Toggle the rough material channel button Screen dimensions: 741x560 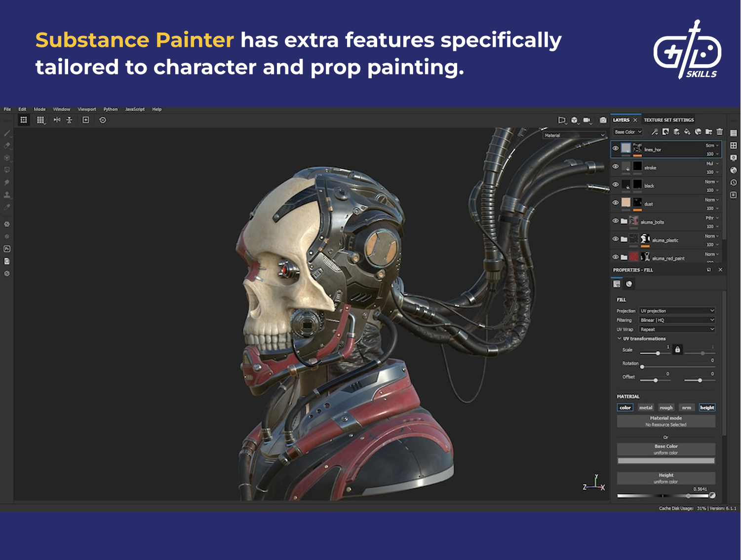[x=666, y=408]
